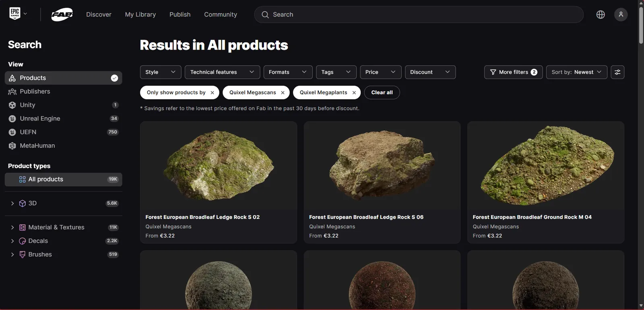Open the Tags filter dropdown

[336, 72]
